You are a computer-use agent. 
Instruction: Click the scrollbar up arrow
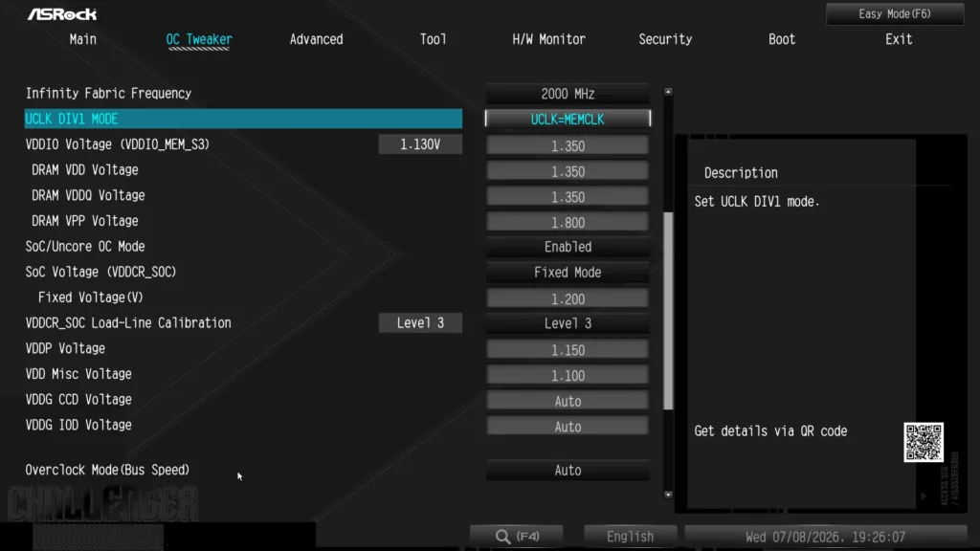tap(668, 92)
